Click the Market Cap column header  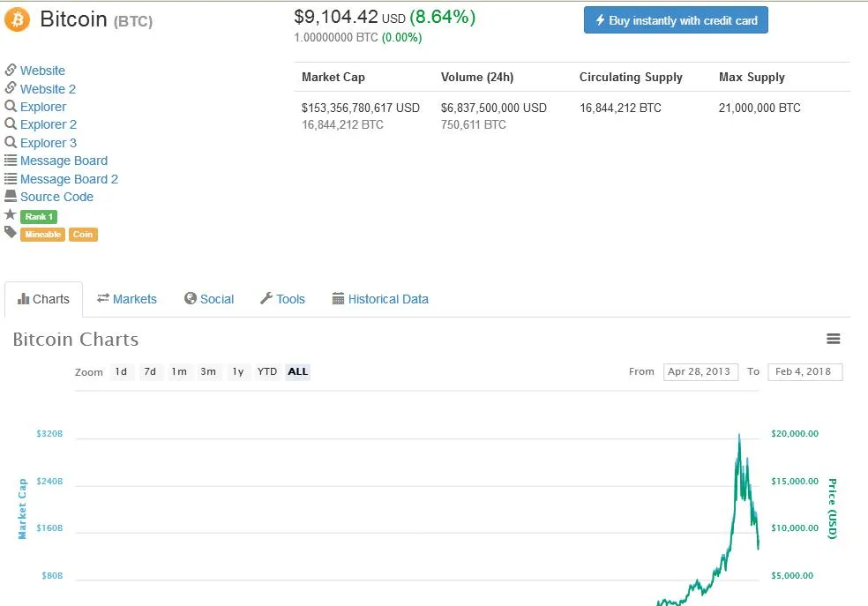333,77
